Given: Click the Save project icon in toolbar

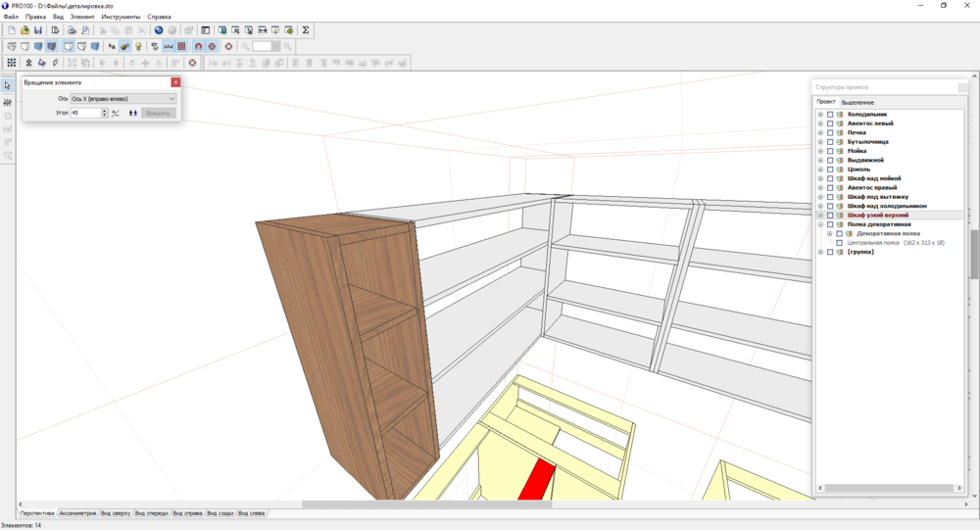Looking at the screenshot, I should coord(38,30).
